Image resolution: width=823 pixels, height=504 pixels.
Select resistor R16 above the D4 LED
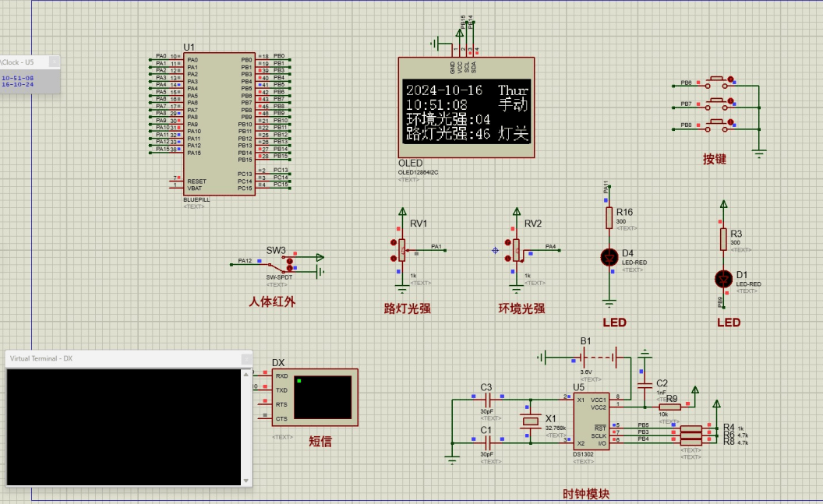pos(609,217)
